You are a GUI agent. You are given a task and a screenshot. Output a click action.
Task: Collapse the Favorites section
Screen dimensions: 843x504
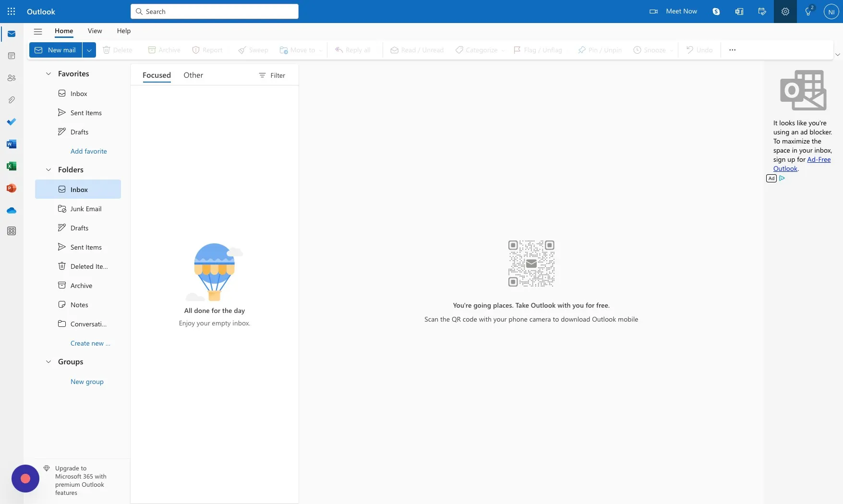pyautogui.click(x=48, y=74)
